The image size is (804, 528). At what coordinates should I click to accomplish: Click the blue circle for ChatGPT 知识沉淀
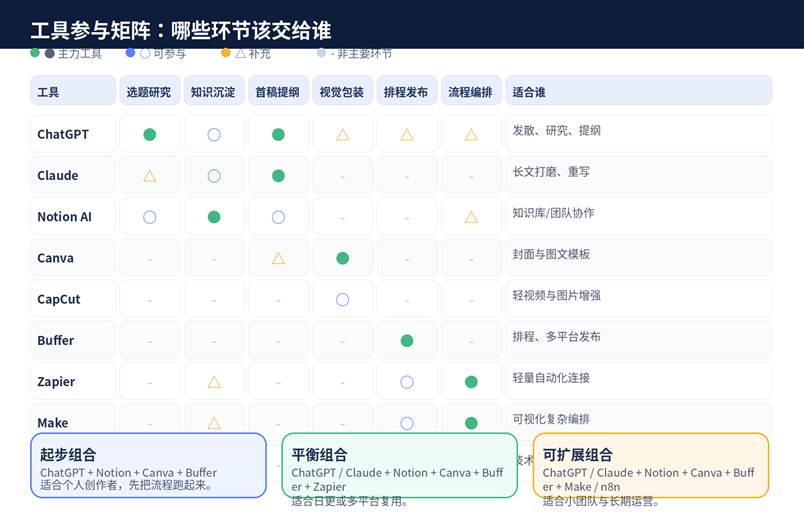pos(214,134)
